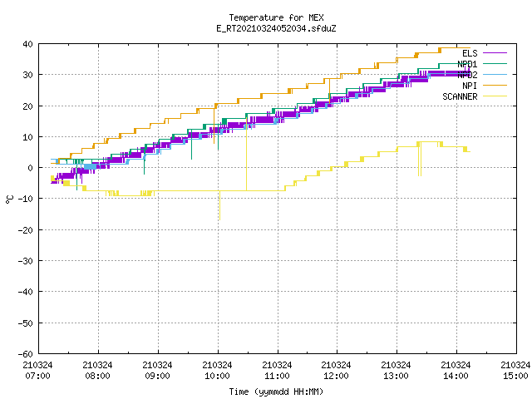Click the 'NPD2' legend label

(x=467, y=75)
